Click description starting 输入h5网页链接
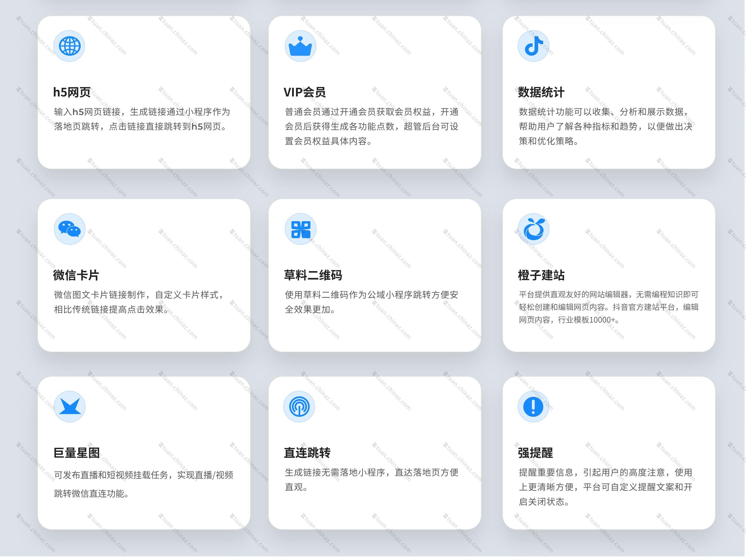 pos(142,119)
